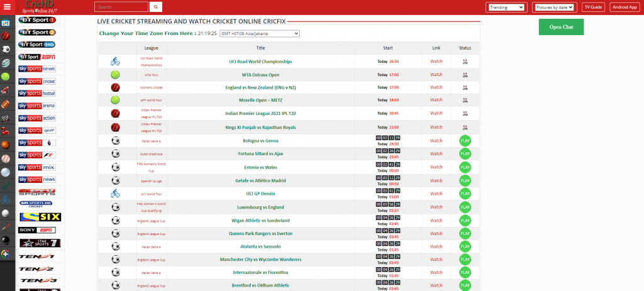Open BT Sport ESPN channel logo

click(37, 57)
